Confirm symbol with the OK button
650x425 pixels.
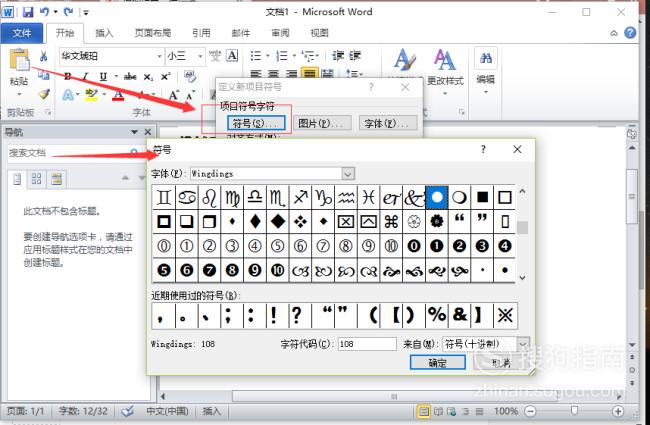[437, 362]
